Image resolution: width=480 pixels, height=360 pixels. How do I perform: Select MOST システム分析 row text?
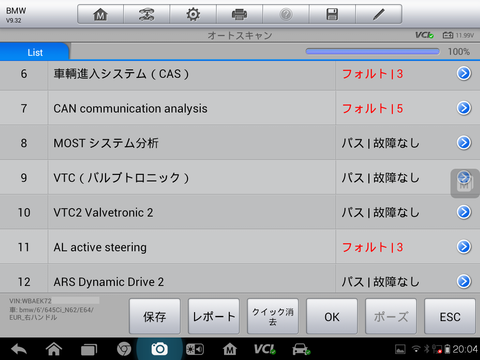[106, 143]
